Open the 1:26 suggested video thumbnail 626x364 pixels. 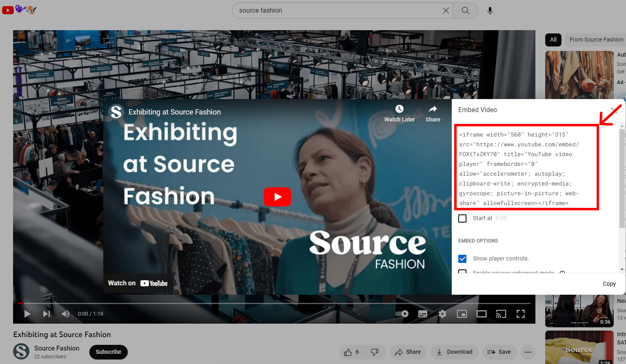579,347
